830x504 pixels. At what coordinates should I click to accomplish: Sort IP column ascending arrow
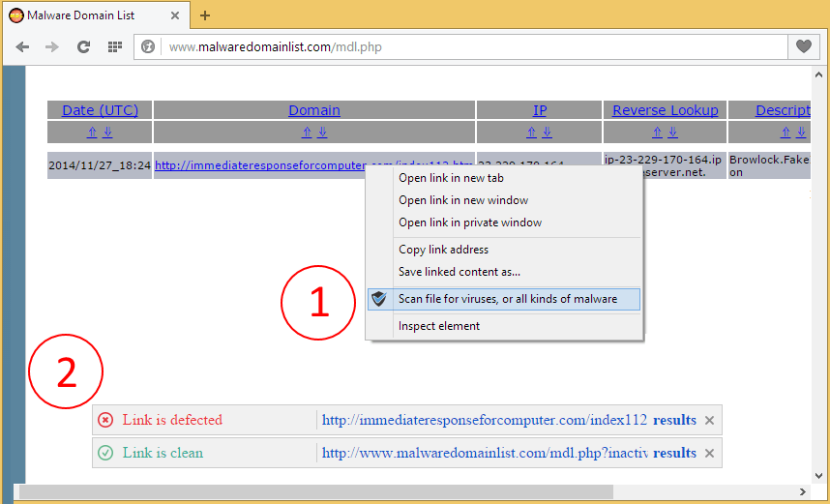click(x=531, y=133)
